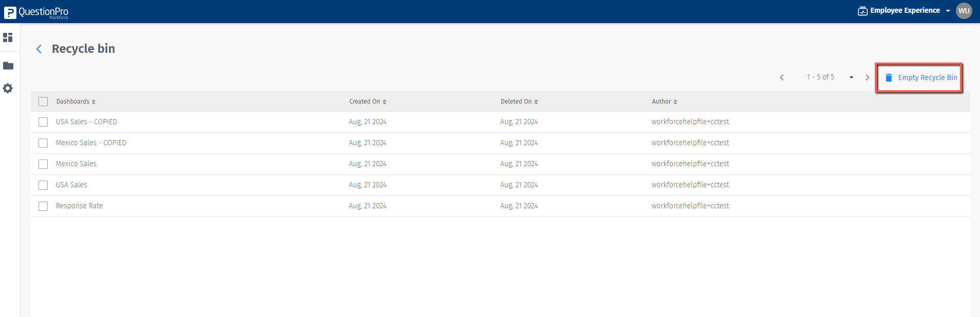Sort by the Dashboards column
Viewport: 980px width, 317px height.
[75, 102]
